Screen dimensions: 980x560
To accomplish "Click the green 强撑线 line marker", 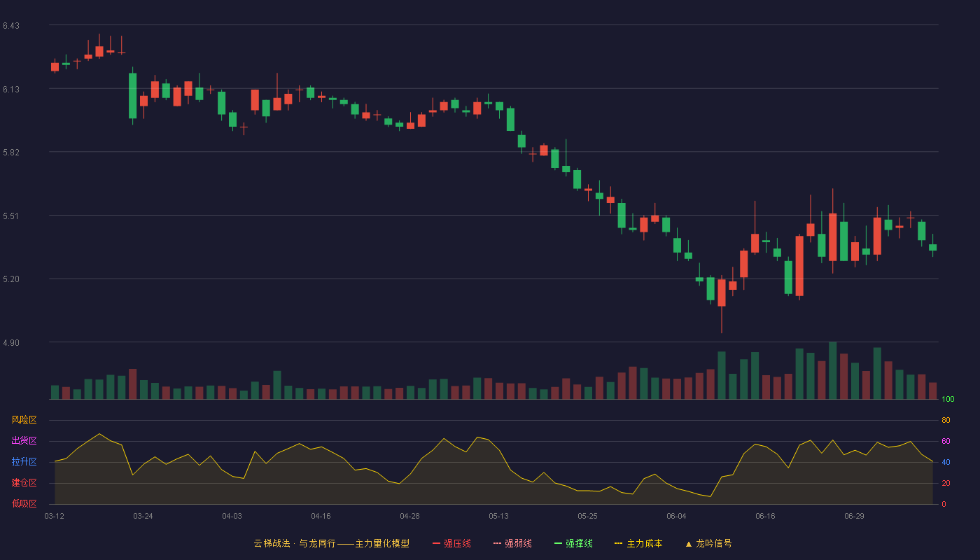I will (x=558, y=543).
